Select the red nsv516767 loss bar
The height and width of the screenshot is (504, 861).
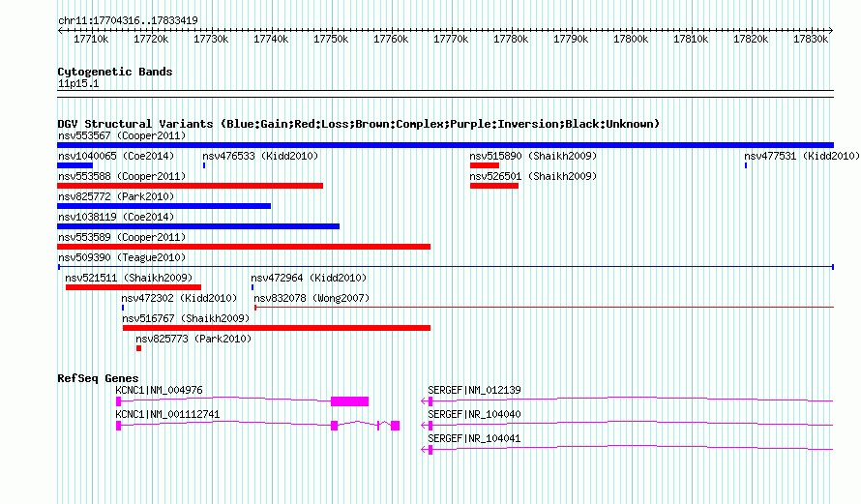277,328
